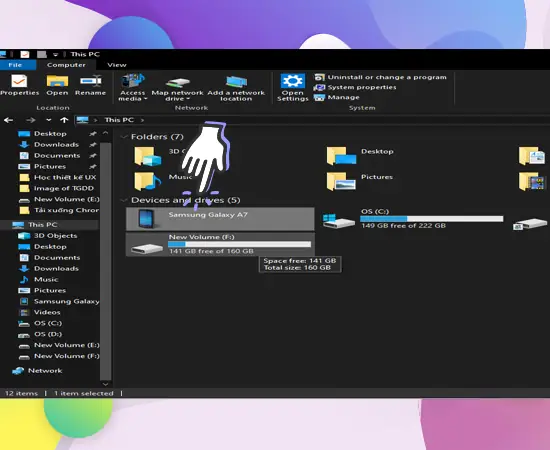Screen dimensions: 550x450
Task: Open the recent locations dropdown arrow
Action: tap(48, 120)
